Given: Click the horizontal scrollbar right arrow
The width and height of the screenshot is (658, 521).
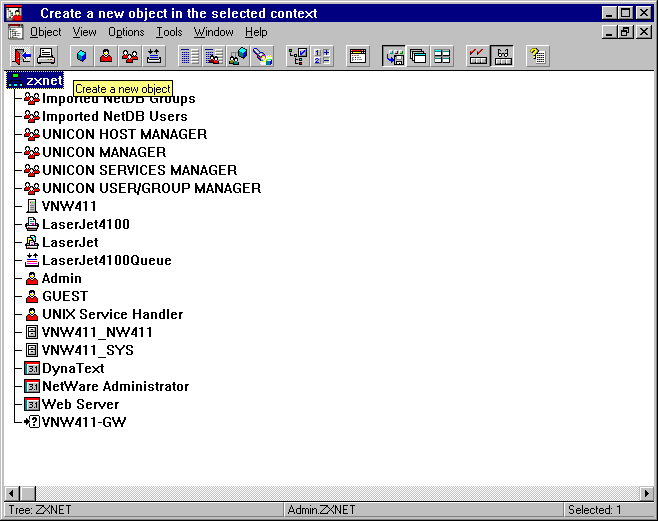Looking at the screenshot, I should pyautogui.click(x=647, y=494).
